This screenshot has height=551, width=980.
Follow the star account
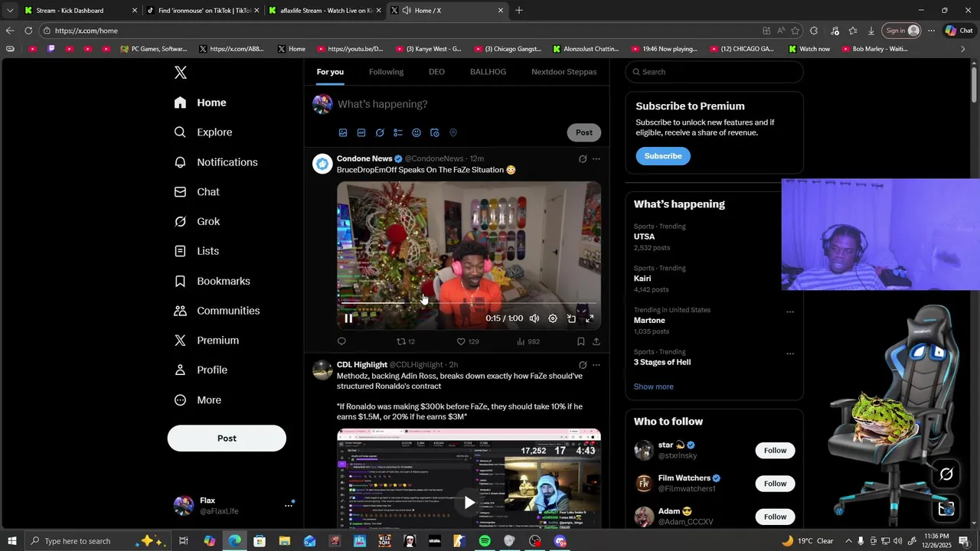(x=775, y=451)
